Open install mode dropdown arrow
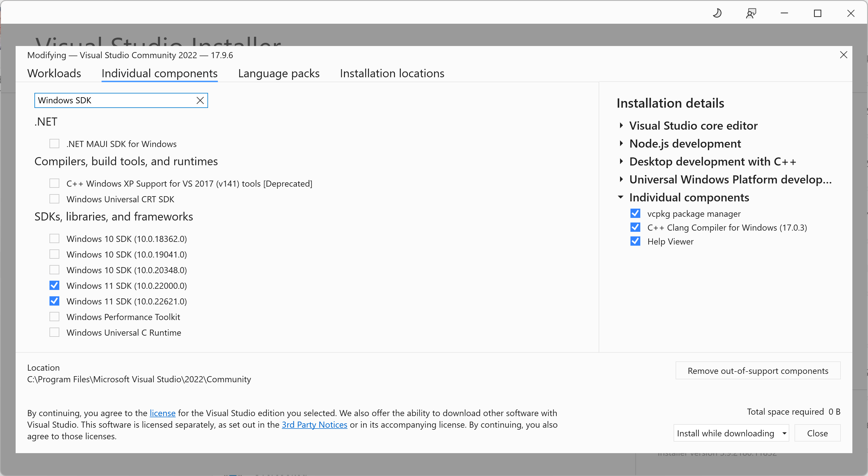 784,433
